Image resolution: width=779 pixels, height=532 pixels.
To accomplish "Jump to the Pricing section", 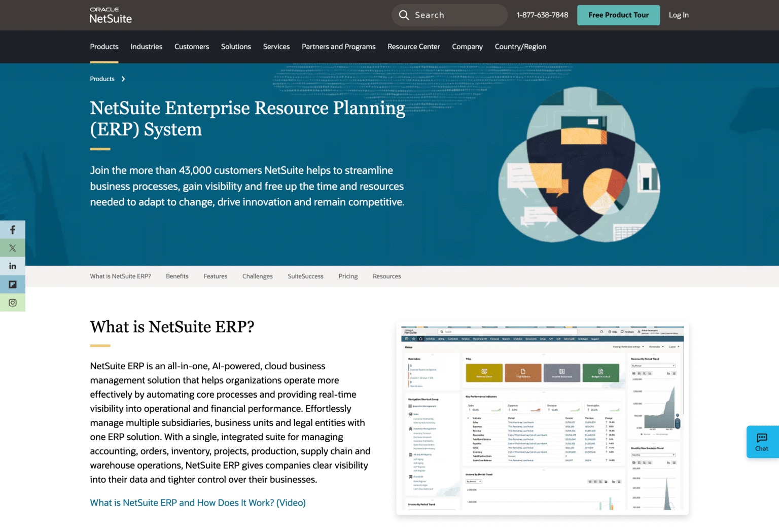I will (x=348, y=276).
